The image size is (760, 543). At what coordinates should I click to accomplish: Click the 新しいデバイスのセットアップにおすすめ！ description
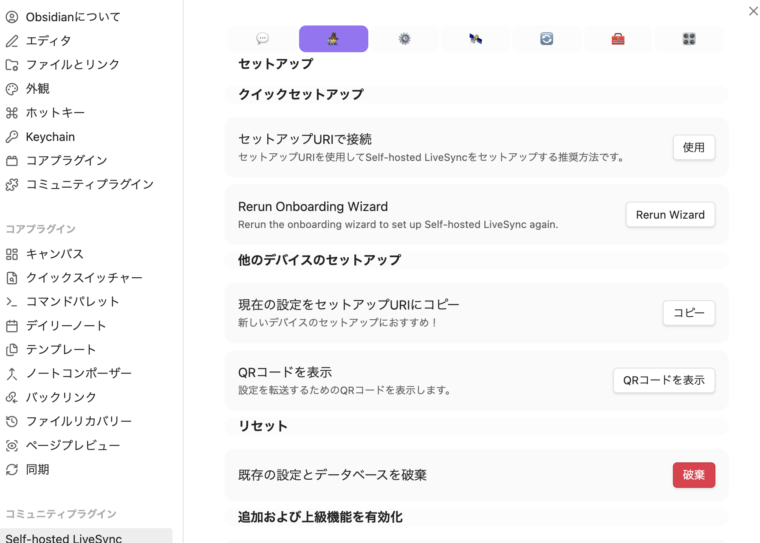tap(338, 323)
